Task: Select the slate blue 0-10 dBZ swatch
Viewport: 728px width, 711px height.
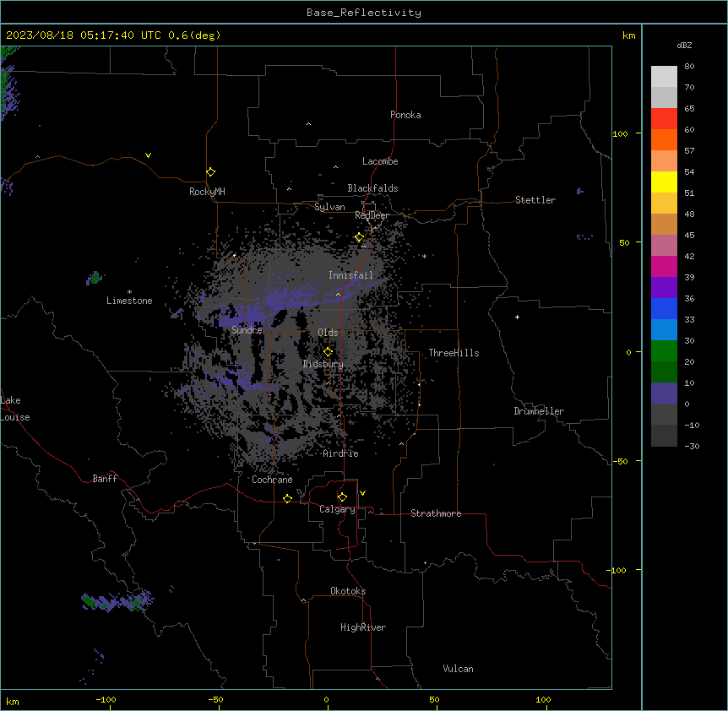Action: coord(664,393)
